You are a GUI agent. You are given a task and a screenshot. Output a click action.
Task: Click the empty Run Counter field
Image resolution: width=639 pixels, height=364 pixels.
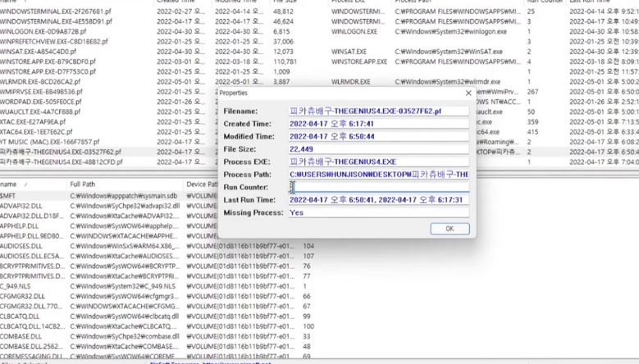pos(379,187)
